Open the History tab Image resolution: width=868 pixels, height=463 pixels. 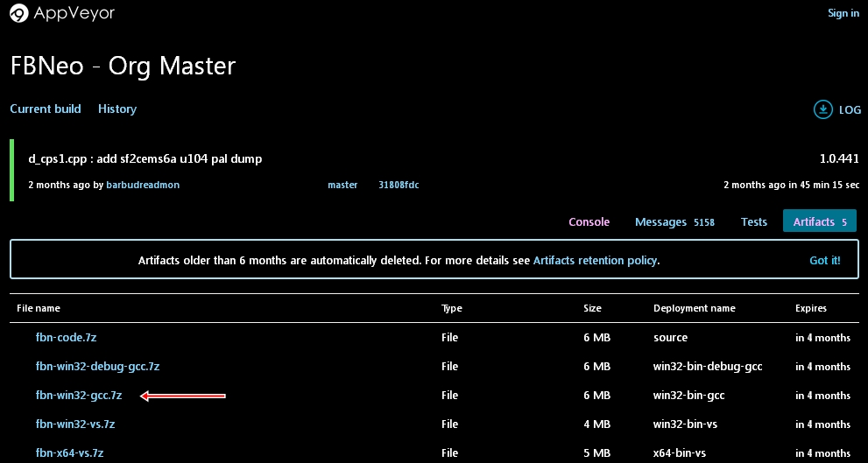(x=117, y=109)
